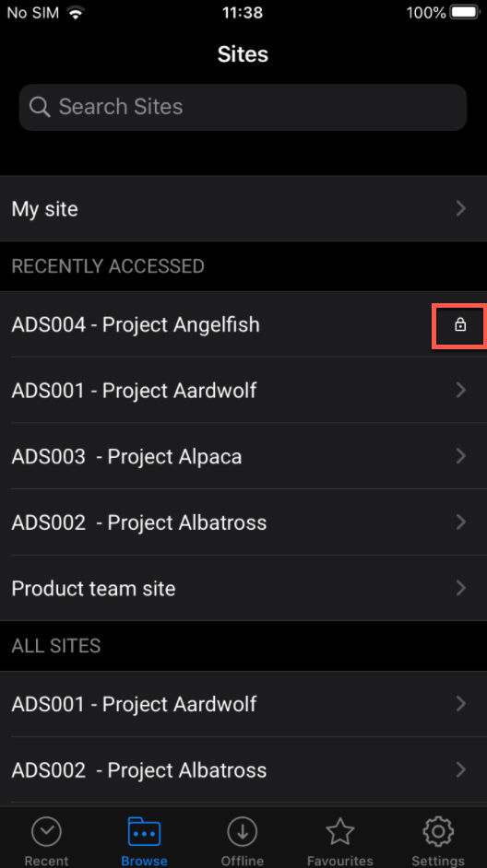The width and height of the screenshot is (487, 868).
Task: Check the battery indicator in status bar
Action: [x=466, y=13]
